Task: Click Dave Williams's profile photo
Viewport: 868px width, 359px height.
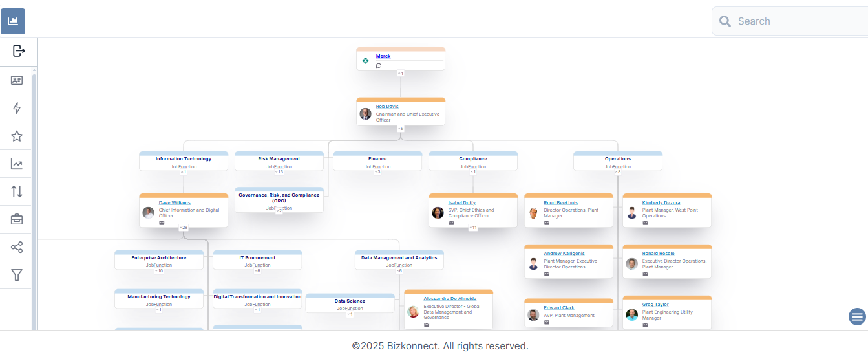Action: (149, 213)
